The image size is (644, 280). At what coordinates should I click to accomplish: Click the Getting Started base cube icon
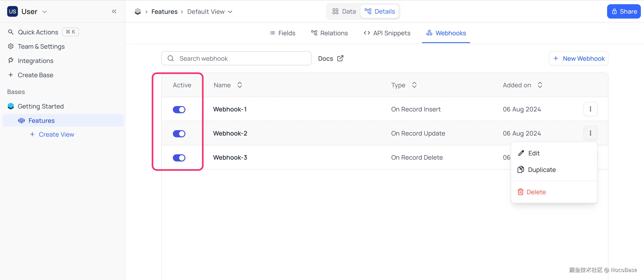click(11, 106)
